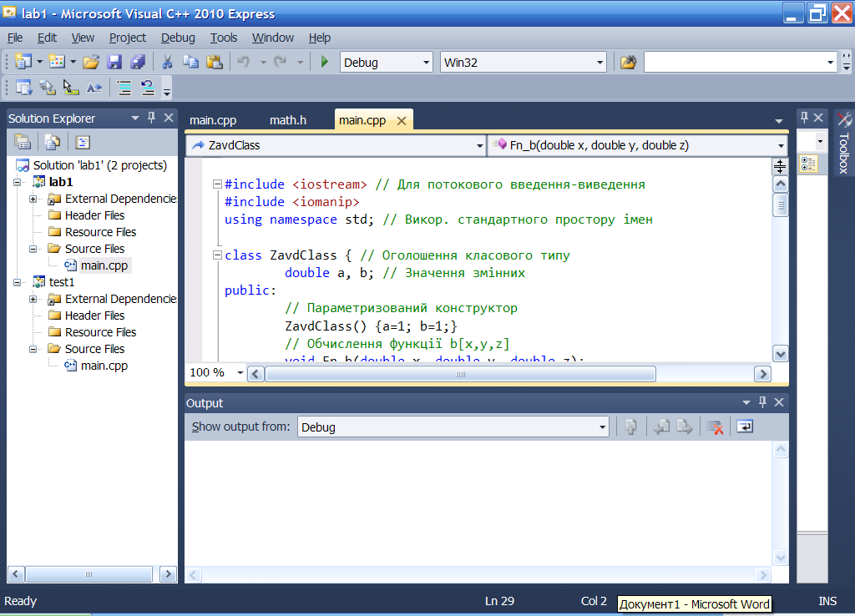
Task: Click Solution Explorer View Code icon
Action: click(83, 142)
